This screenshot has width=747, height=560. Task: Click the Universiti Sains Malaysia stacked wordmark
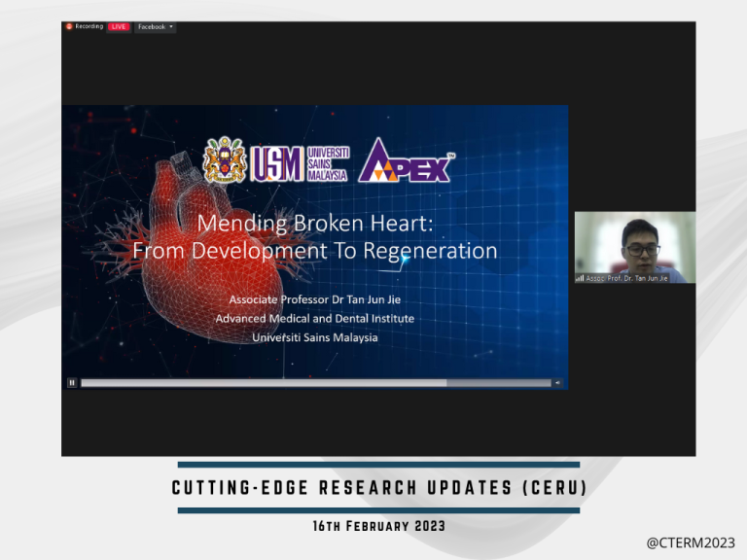(328, 163)
